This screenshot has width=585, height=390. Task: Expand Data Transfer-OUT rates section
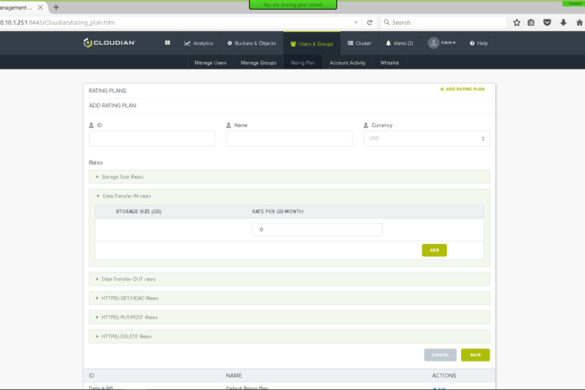coord(290,279)
